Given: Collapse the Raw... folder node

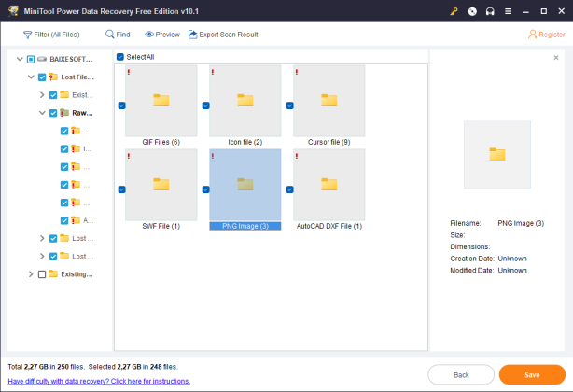Looking at the screenshot, I should pos(42,113).
